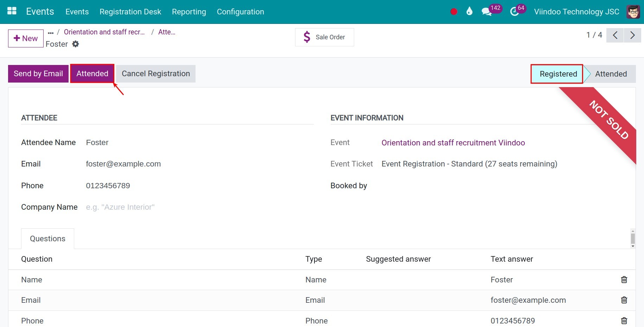
Task: Click the water droplet icon
Action: click(469, 12)
